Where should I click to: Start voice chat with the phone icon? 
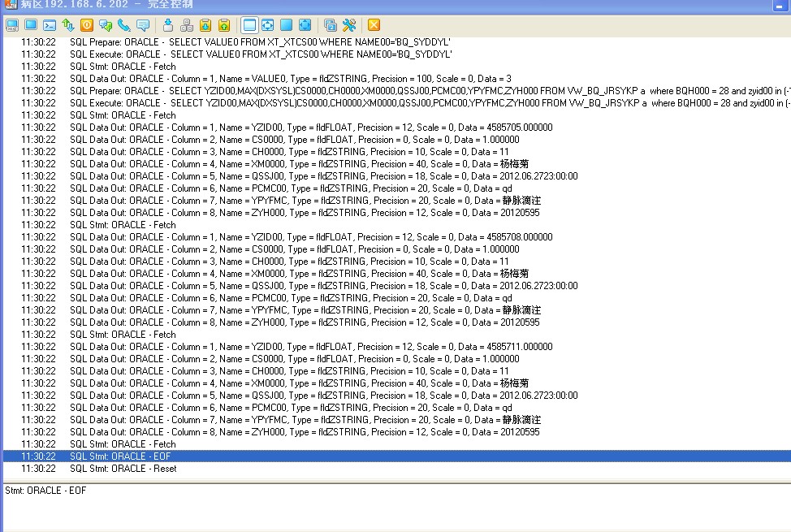124,24
